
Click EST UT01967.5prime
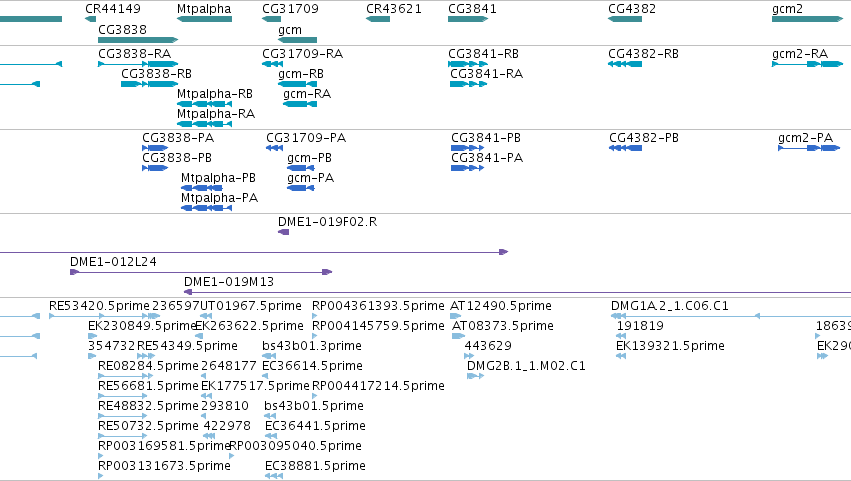click(x=251, y=306)
